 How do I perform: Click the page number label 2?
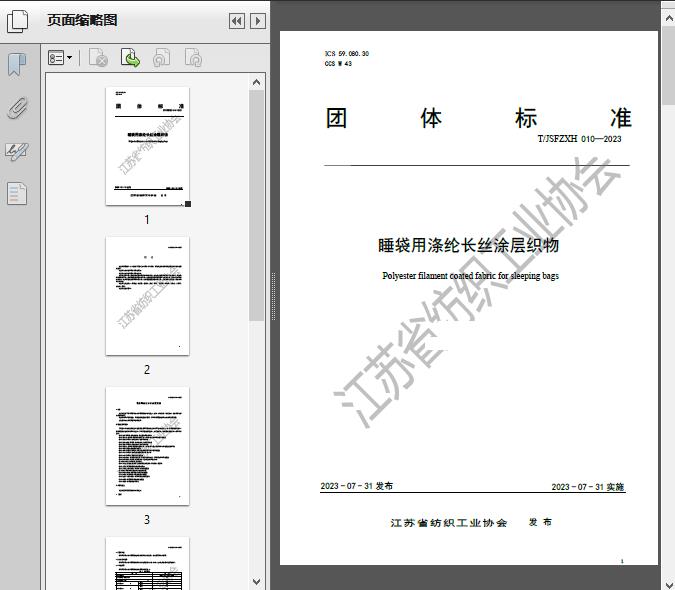[147, 370]
